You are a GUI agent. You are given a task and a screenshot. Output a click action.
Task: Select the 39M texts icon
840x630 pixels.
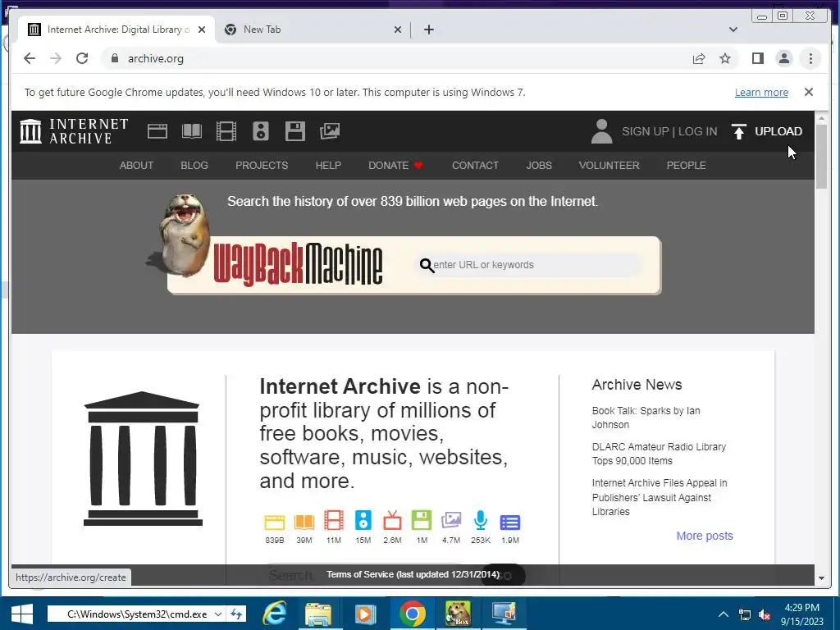click(304, 522)
